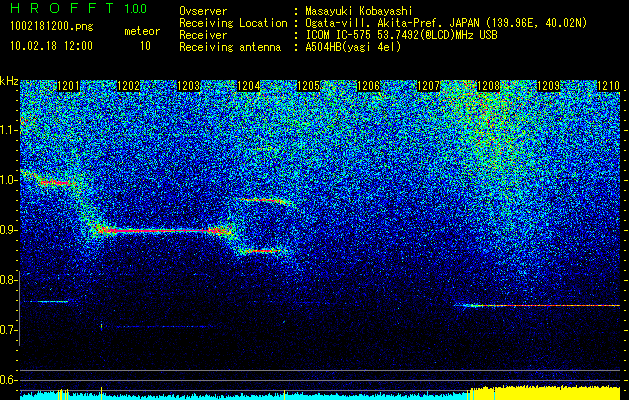This screenshot has height=400, width=629.
Task: Click the 1208 time marker
Action: 489,86
